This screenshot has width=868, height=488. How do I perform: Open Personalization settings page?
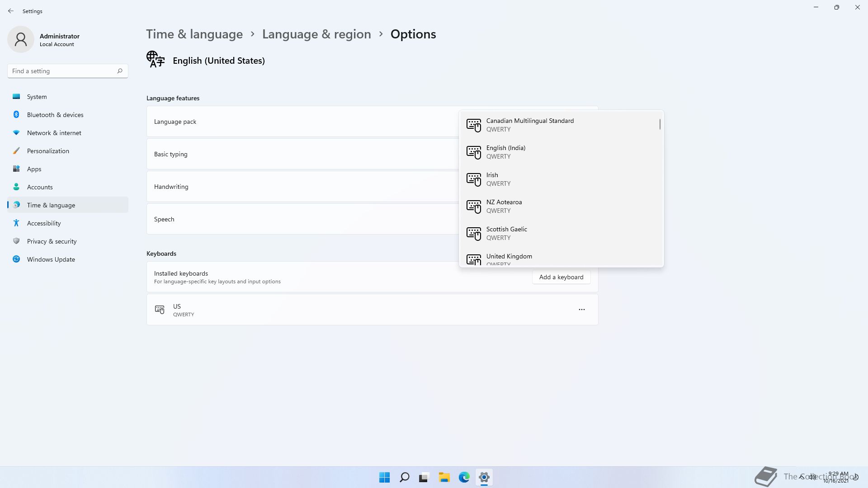coord(48,151)
